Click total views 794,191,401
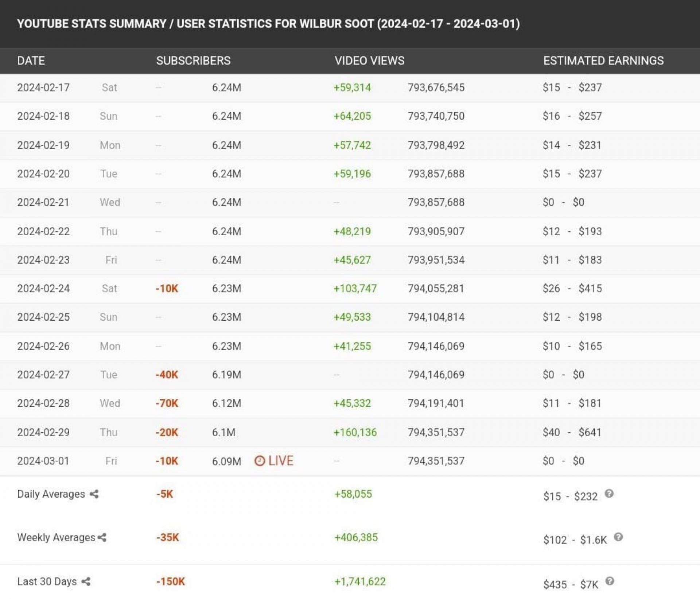The width and height of the screenshot is (700, 599). (436, 403)
